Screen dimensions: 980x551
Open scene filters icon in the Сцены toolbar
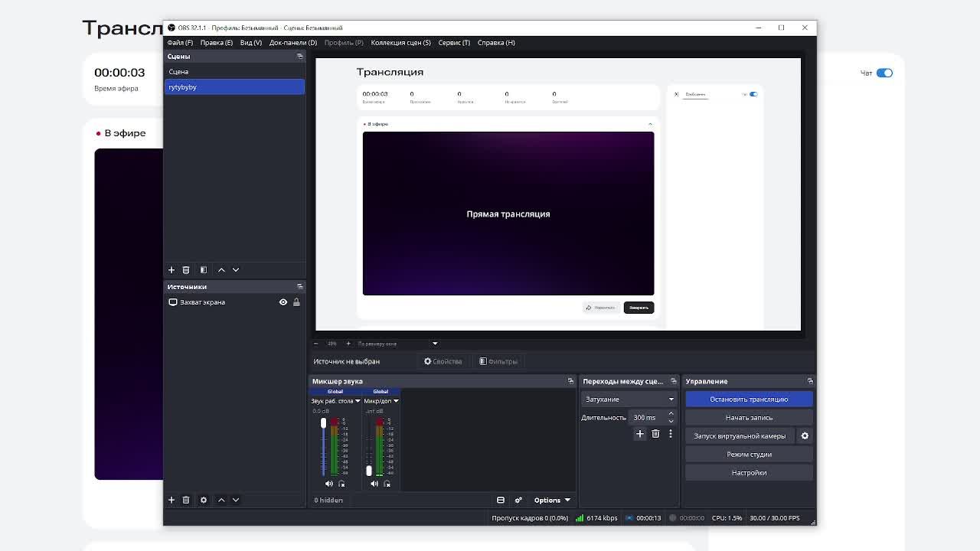[x=204, y=269]
